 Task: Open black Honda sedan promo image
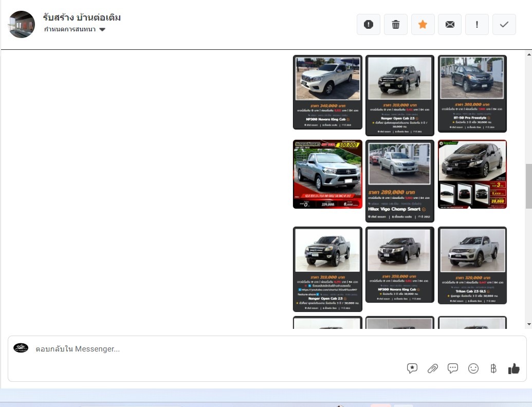click(472, 174)
